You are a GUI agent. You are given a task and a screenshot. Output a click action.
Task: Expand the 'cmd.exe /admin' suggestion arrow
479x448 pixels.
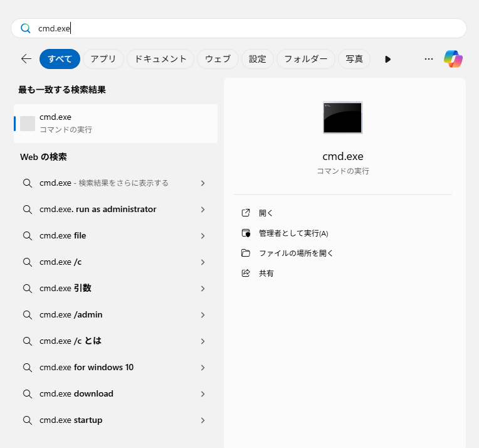[x=203, y=315]
